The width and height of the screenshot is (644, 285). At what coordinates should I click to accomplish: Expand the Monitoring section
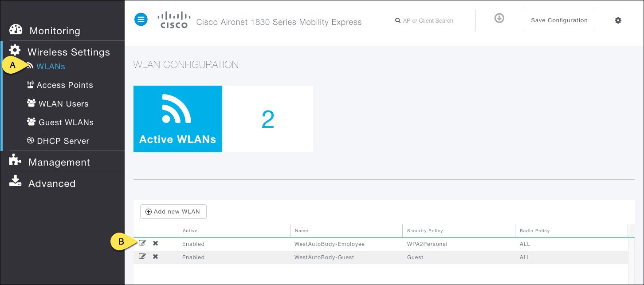(x=55, y=31)
